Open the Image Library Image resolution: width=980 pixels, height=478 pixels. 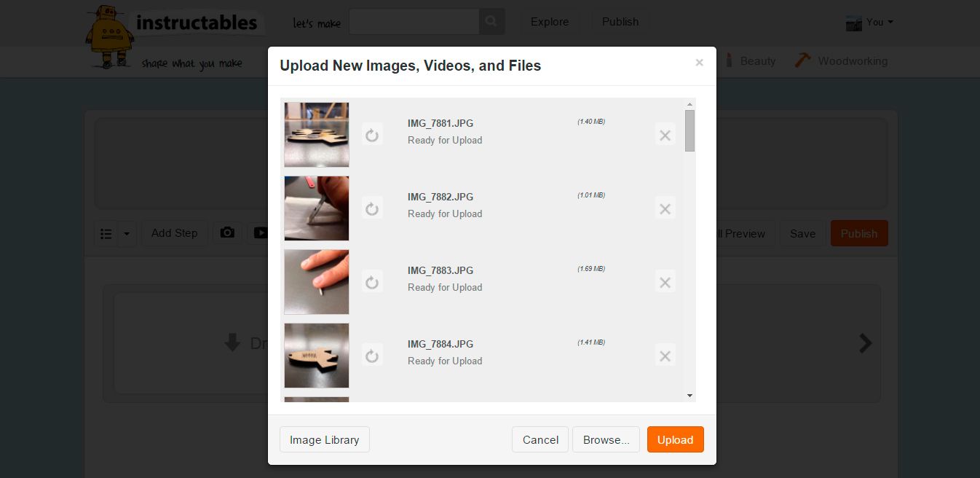[324, 439]
